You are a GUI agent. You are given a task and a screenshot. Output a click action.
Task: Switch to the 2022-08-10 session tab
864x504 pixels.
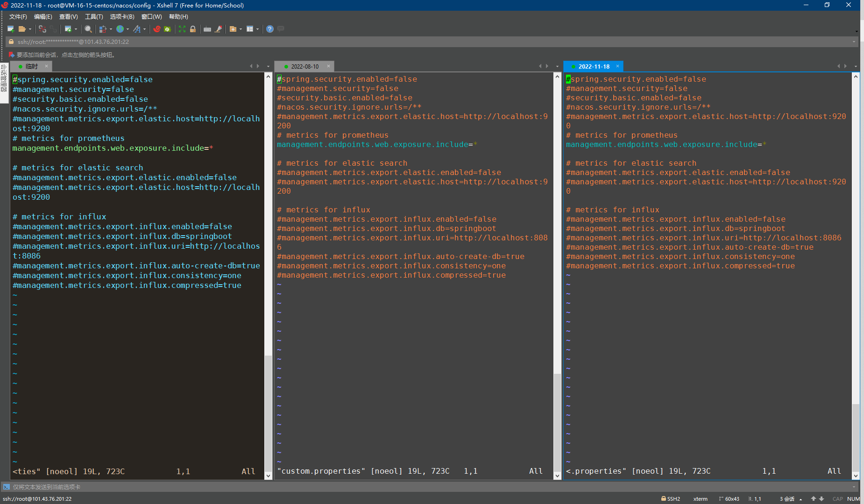tap(305, 66)
